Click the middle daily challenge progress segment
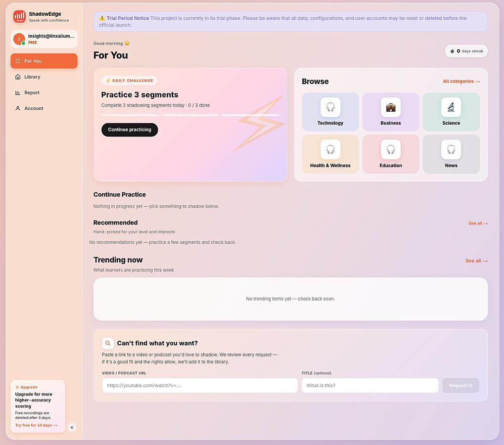 point(190,115)
